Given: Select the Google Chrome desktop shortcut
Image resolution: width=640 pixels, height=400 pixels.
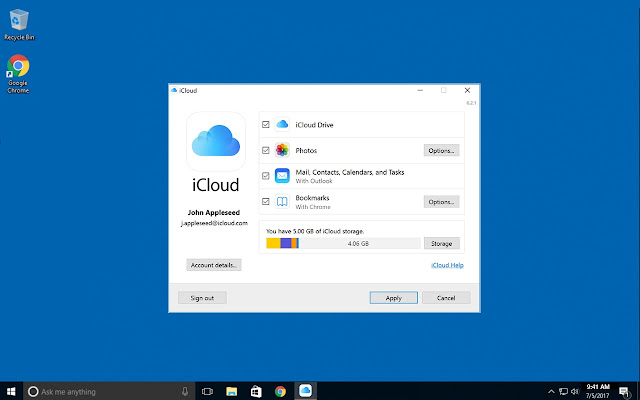Looking at the screenshot, I should pyautogui.click(x=18, y=74).
